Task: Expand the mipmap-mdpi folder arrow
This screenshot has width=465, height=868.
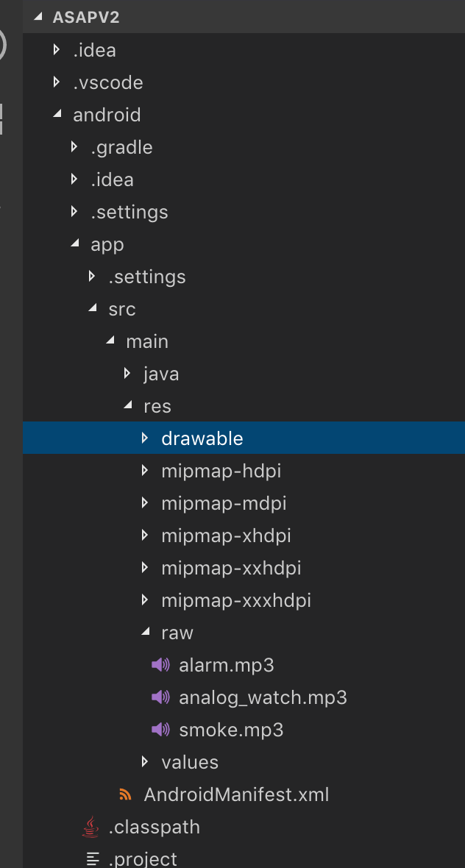Action: tap(144, 502)
